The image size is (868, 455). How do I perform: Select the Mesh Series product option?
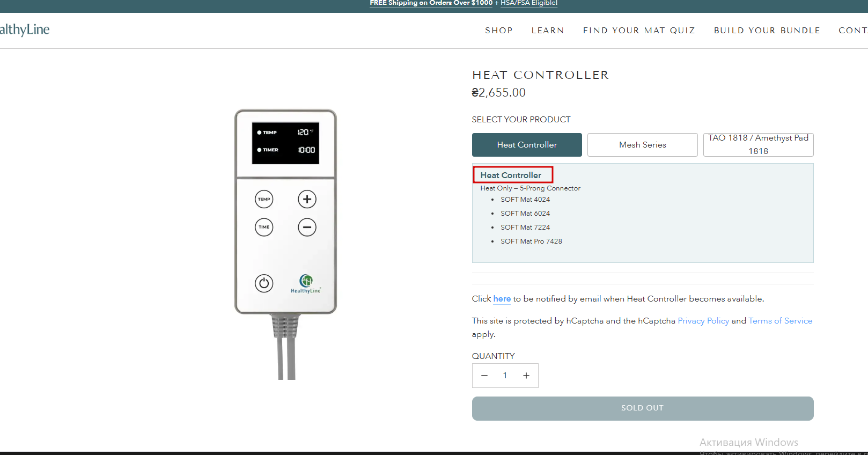643,145
